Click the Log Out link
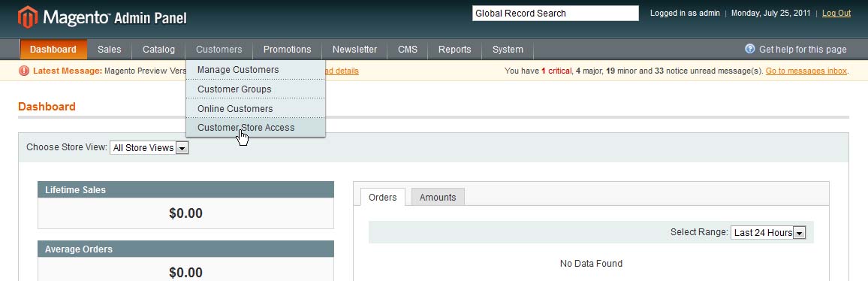 click(x=836, y=14)
